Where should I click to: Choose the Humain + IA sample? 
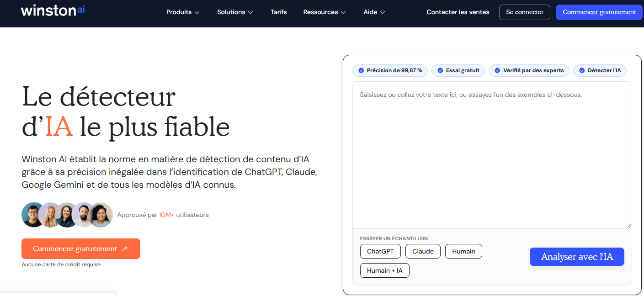[385, 270]
